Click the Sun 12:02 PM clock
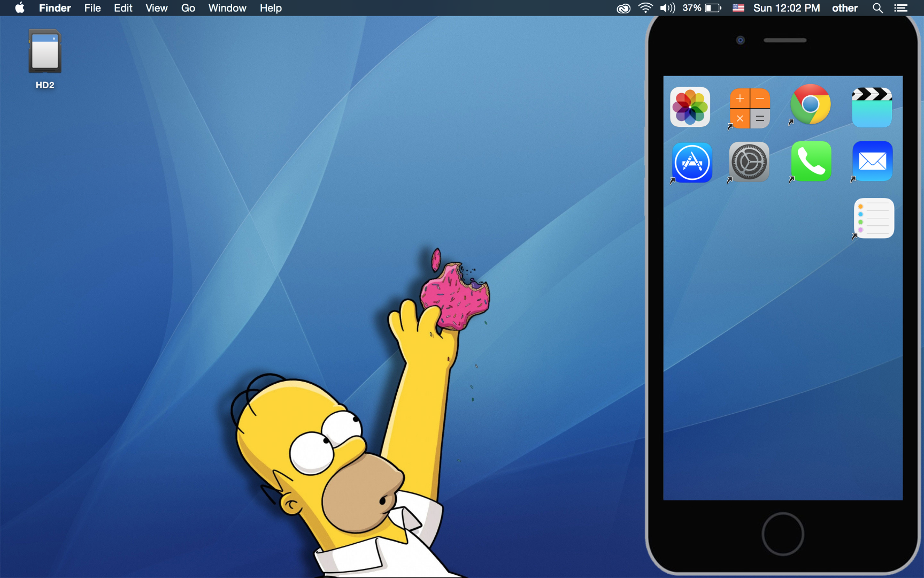The height and width of the screenshot is (578, 924). tap(787, 8)
